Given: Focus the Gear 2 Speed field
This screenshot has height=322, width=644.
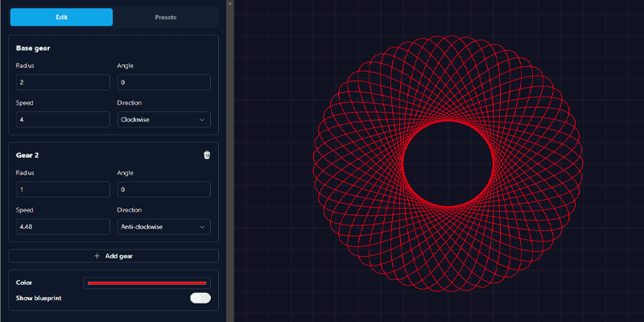Looking at the screenshot, I should click(x=62, y=227).
